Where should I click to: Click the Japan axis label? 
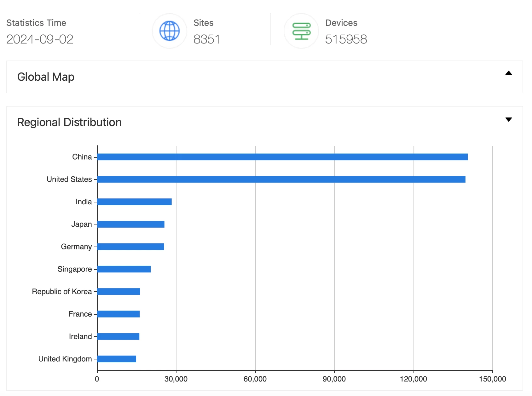pyautogui.click(x=82, y=224)
